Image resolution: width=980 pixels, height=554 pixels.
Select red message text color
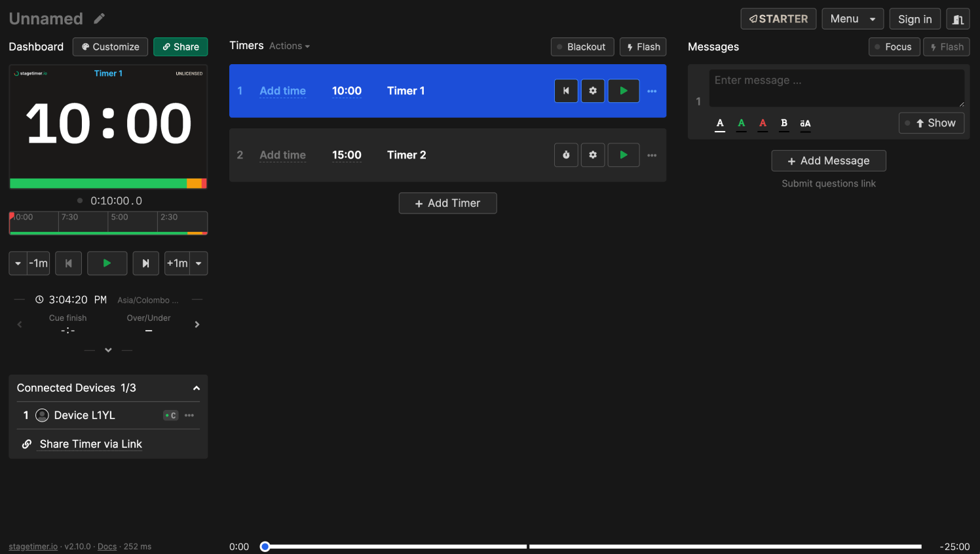point(763,123)
